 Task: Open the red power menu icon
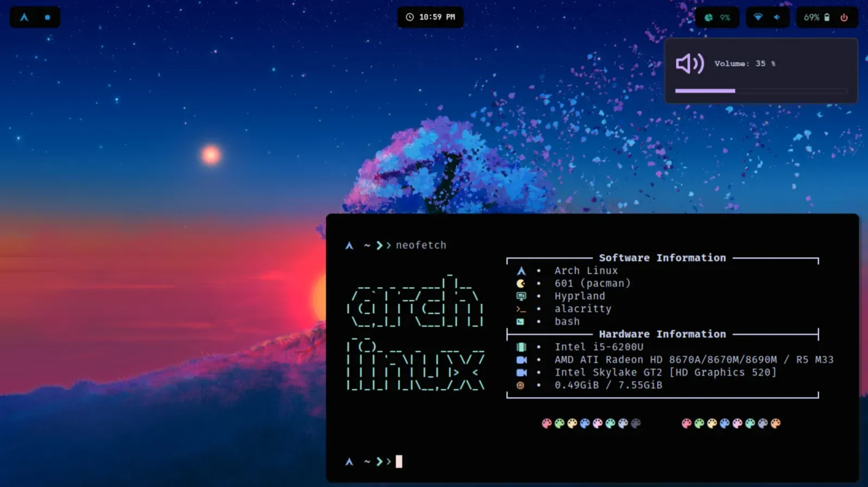pyautogui.click(x=844, y=17)
